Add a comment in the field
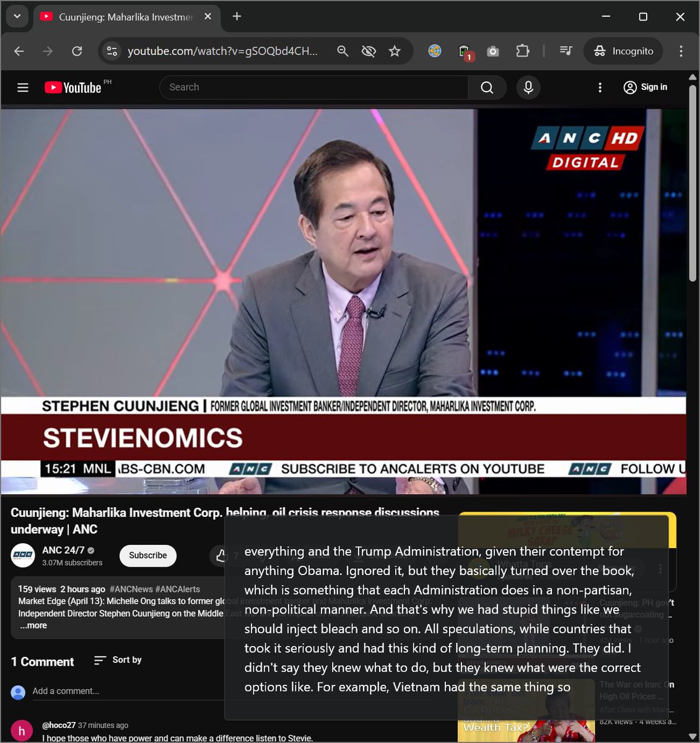The width and height of the screenshot is (700, 743). pos(128,691)
